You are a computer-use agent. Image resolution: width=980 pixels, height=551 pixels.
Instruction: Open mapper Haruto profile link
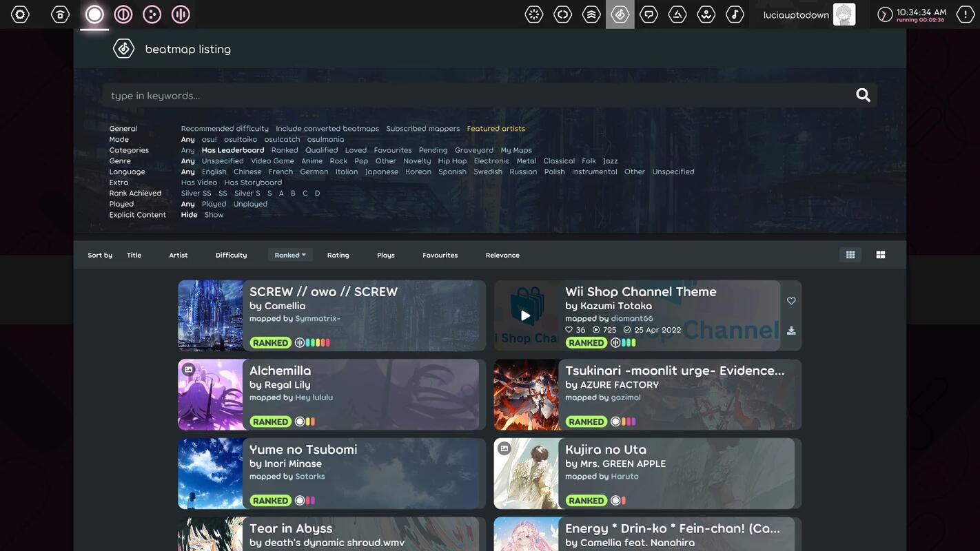point(625,477)
